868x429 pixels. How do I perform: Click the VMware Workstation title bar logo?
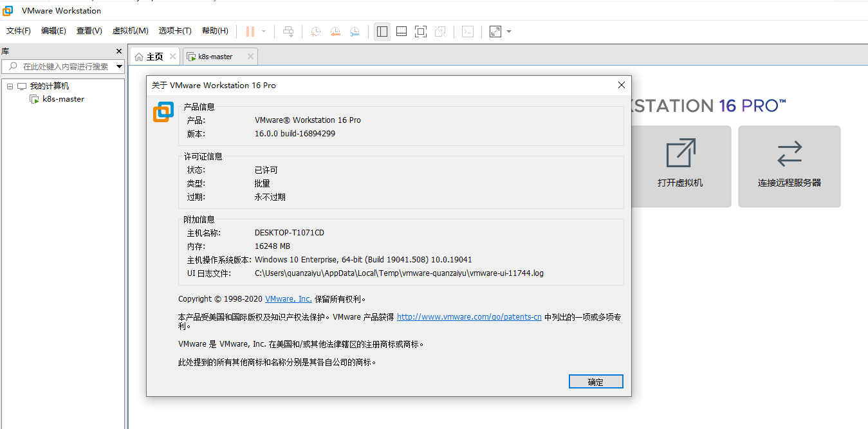[8, 11]
